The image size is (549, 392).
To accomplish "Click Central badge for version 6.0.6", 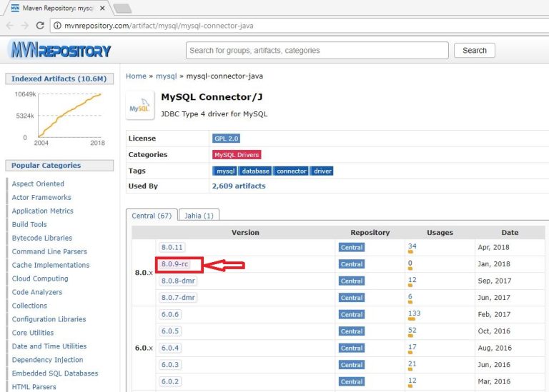I will click(352, 314).
